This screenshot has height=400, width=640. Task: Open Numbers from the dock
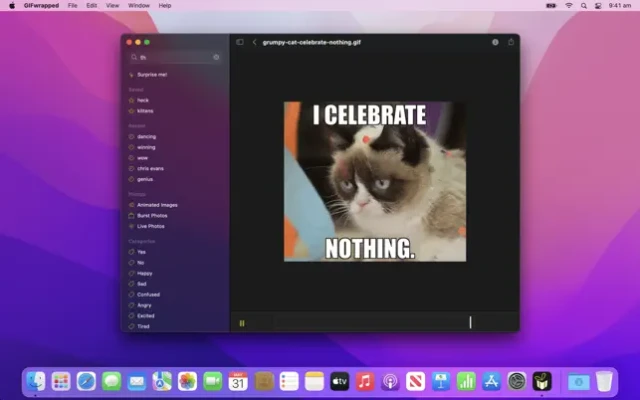pos(466,382)
